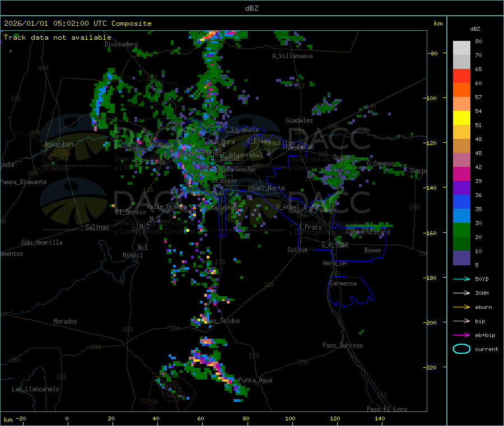Click the '50YD' legend label
Screen dimensions: 504x426
click(x=482, y=279)
